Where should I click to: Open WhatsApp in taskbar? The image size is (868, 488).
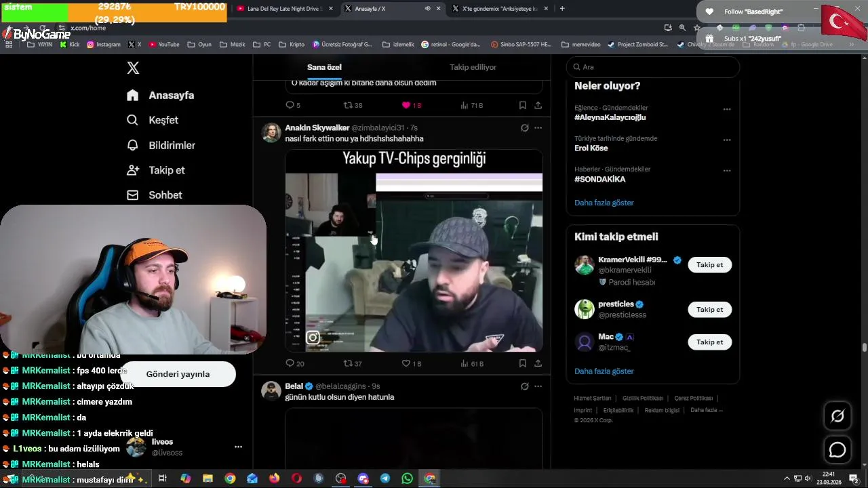click(407, 479)
